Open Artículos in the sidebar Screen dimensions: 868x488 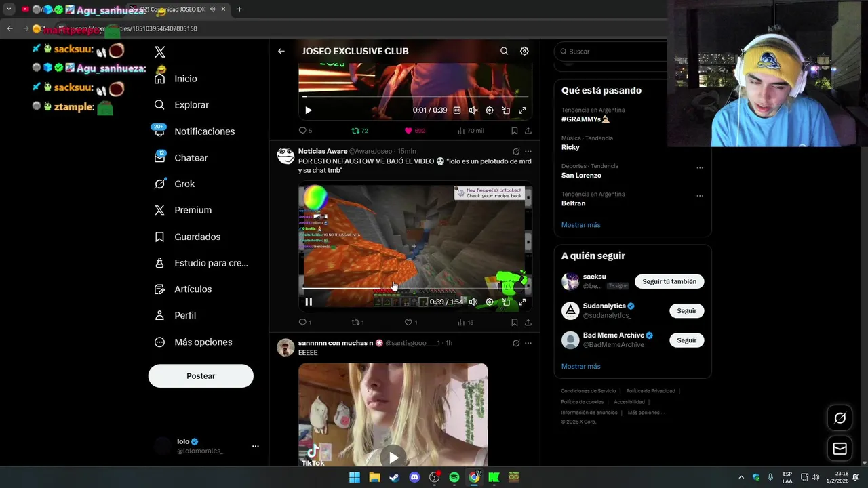(x=182, y=289)
